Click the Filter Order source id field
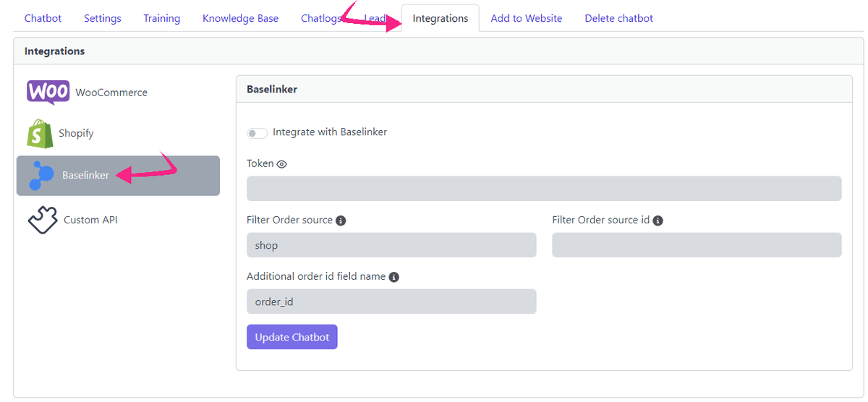The height and width of the screenshot is (402, 868). coord(697,245)
